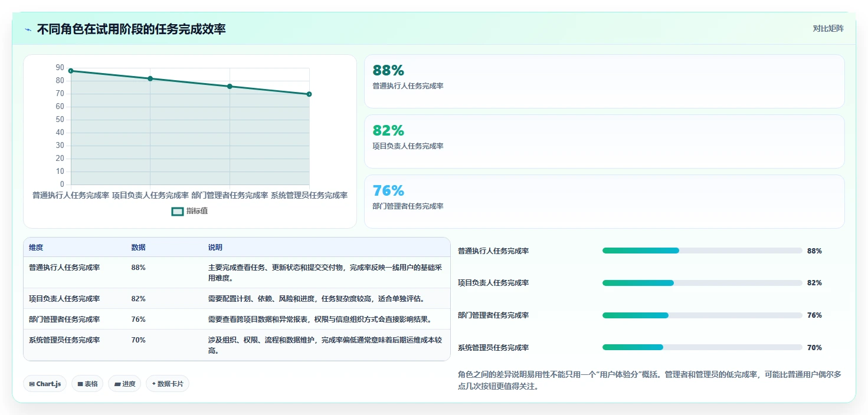Select the Chart.js tag chip
Viewport: 868px width, 415px height.
point(45,384)
